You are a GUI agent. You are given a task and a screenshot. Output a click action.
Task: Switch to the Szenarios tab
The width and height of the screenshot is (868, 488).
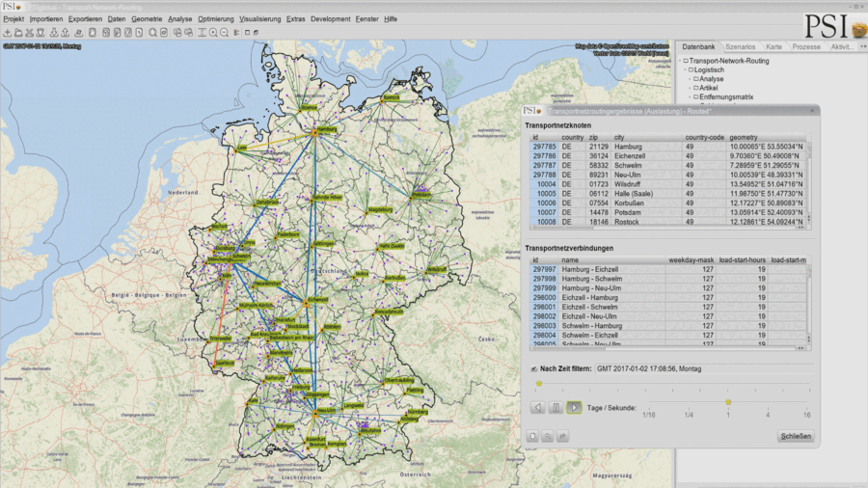coord(740,46)
